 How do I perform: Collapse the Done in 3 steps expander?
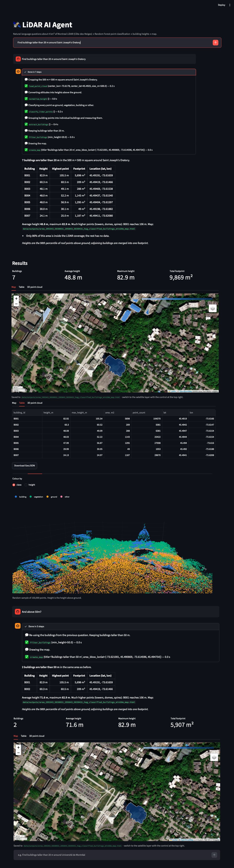(x=121, y=626)
